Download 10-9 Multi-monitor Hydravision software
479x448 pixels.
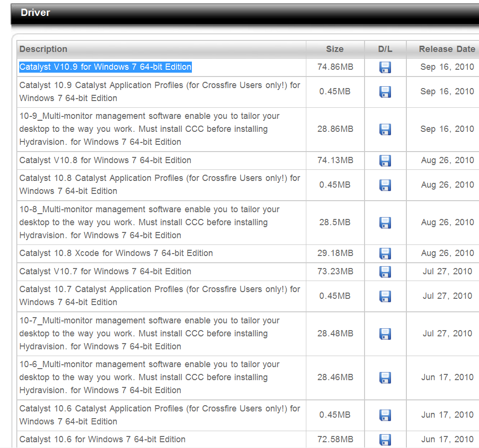(385, 129)
